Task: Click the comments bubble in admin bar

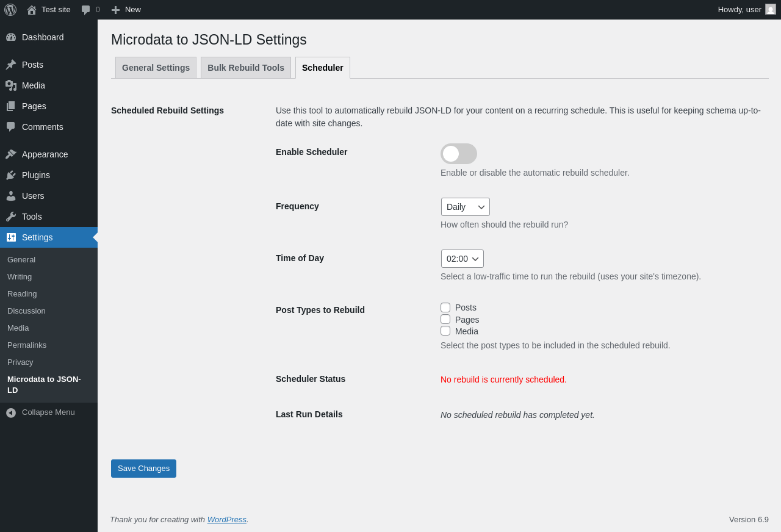Action: [x=86, y=10]
